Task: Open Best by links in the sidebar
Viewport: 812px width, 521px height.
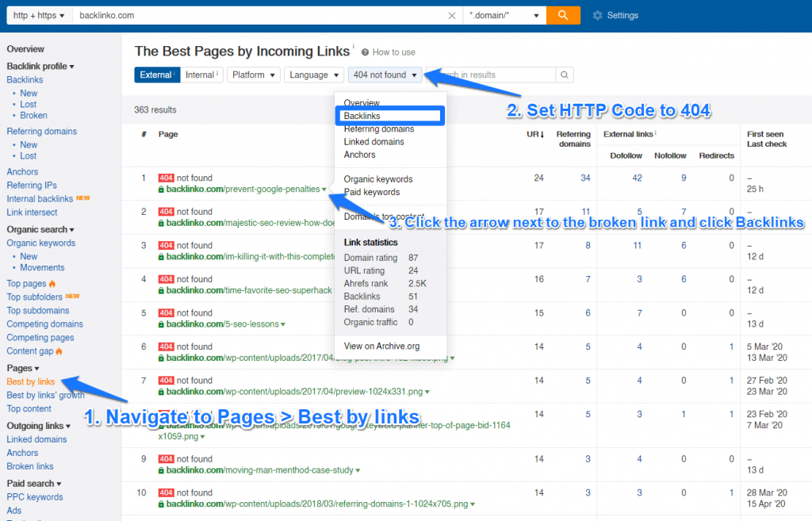Action: pos(31,381)
